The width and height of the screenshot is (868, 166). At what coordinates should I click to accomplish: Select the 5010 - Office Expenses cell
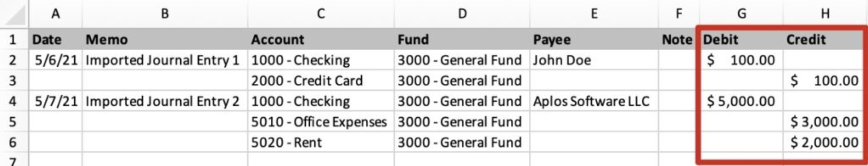(321, 121)
